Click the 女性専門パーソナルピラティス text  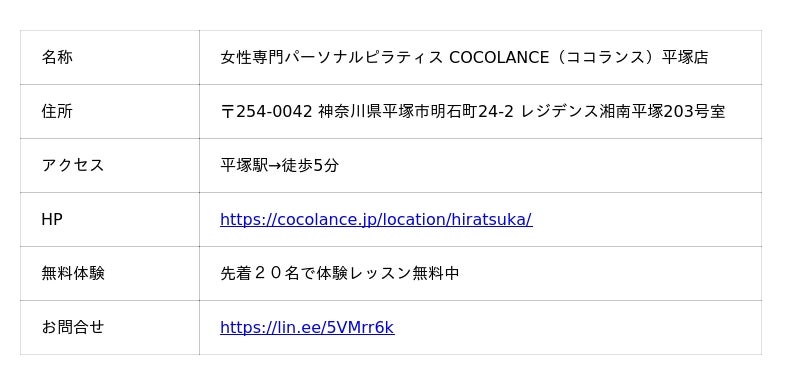(x=331, y=58)
